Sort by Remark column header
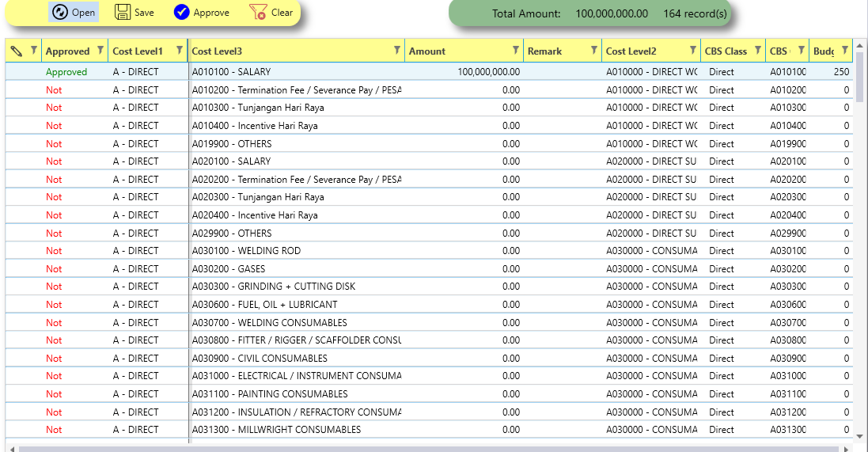This screenshot has width=868, height=452. 544,51
